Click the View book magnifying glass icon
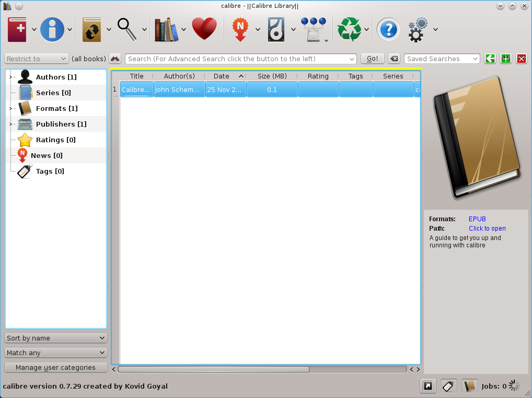The image size is (532, 398). point(127,29)
